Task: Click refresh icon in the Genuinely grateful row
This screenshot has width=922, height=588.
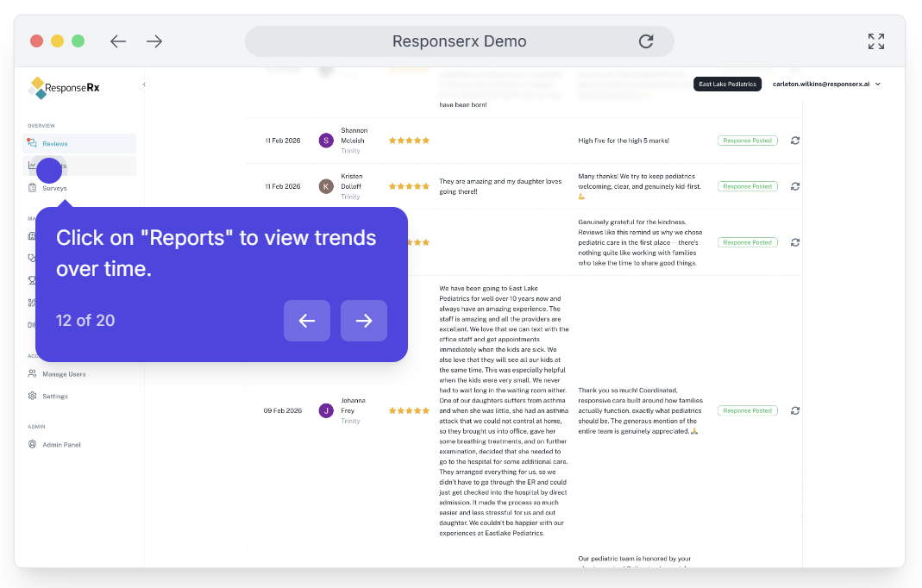Action: coord(795,242)
